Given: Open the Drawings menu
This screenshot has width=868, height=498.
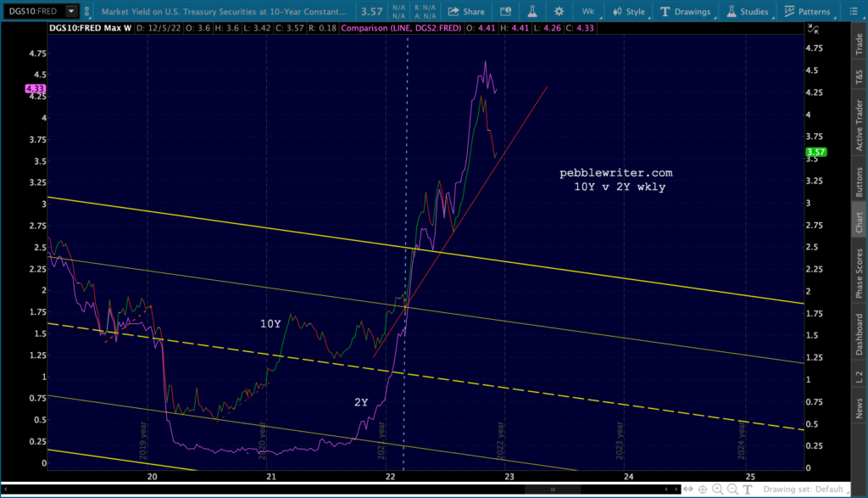Looking at the screenshot, I should (685, 11).
